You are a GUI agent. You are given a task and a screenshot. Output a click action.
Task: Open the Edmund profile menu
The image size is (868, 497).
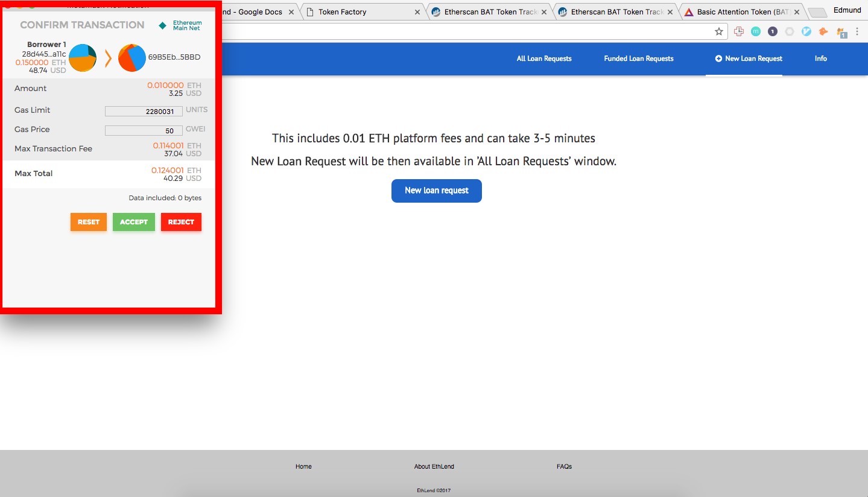(x=847, y=10)
